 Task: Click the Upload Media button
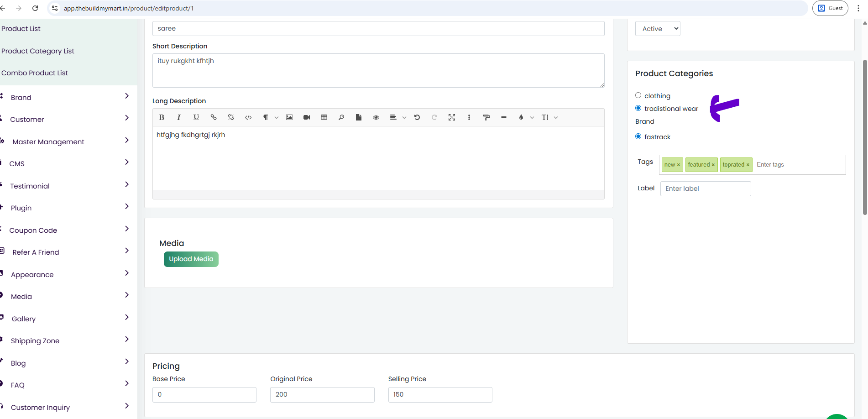pyautogui.click(x=191, y=259)
